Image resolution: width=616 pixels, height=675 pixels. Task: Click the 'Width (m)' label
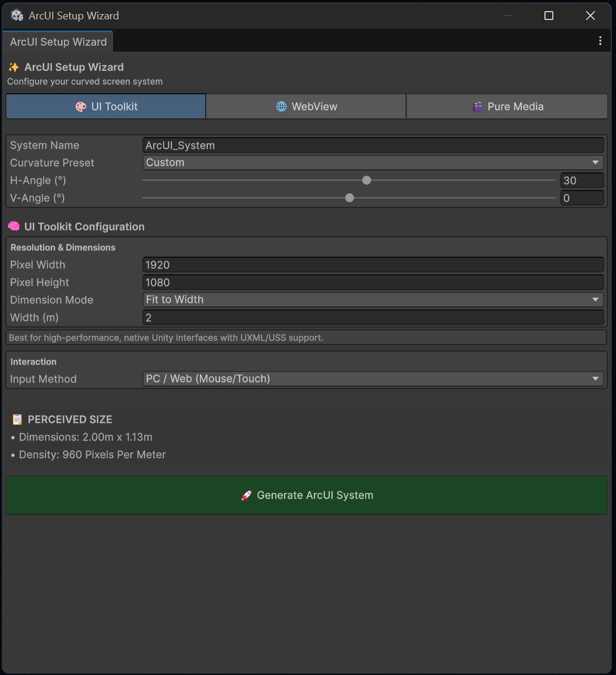(35, 318)
